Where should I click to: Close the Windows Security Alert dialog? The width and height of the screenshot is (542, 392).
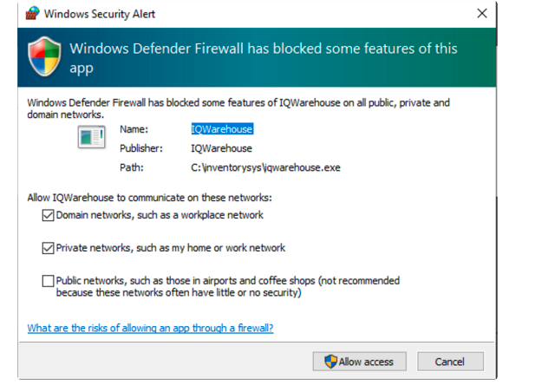point(482,14)
